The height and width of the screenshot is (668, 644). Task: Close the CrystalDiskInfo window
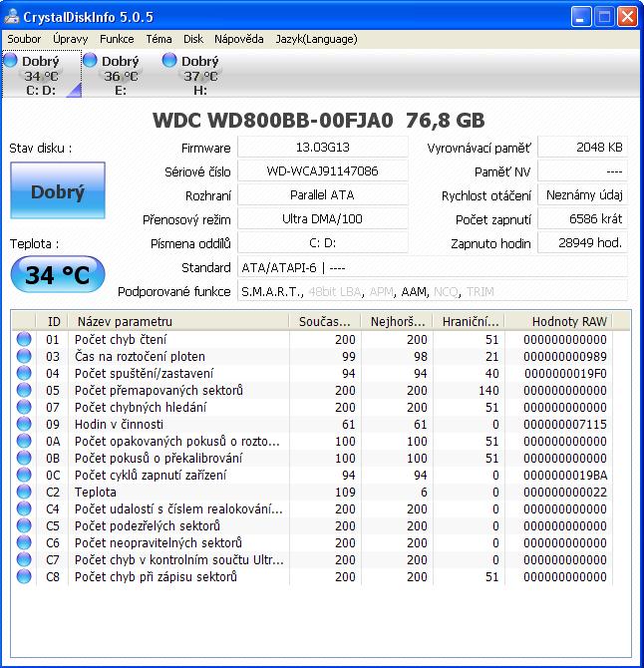(628, 17)
